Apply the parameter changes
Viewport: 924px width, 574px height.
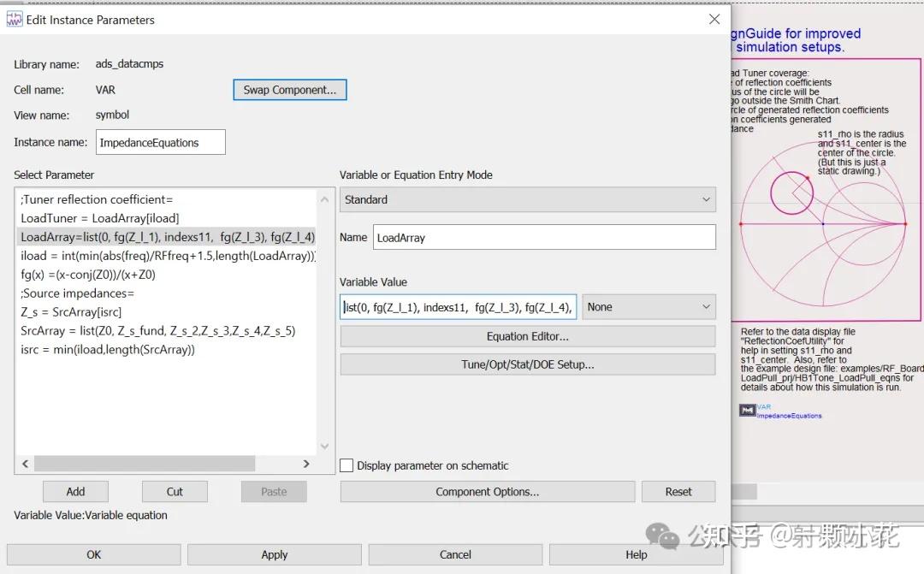click(274, 554)
